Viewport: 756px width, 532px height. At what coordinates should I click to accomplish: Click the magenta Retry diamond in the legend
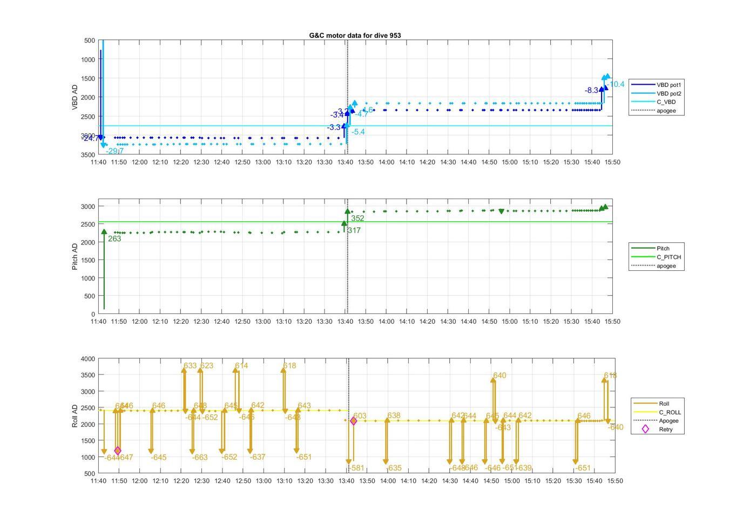[645, 429]
